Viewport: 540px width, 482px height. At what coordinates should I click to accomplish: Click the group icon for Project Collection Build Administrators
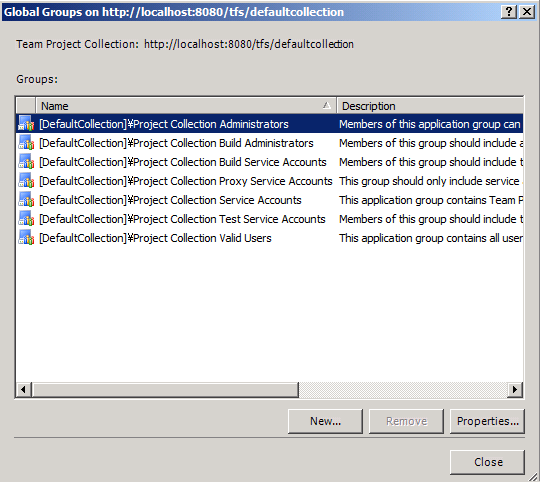(26, 143)
